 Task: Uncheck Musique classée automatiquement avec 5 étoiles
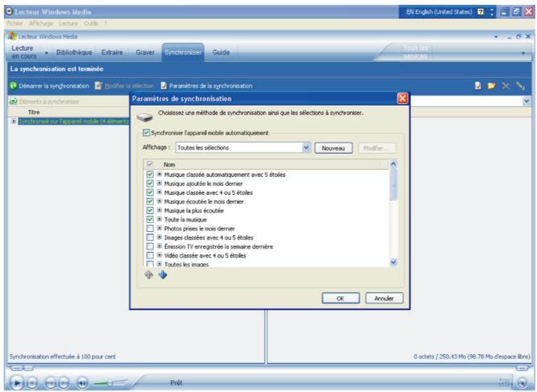(150, 175)
